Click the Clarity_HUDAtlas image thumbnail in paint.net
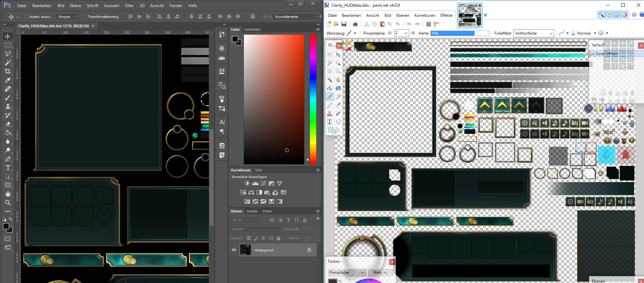Screen dimensions: 644x283 [470, 15]
